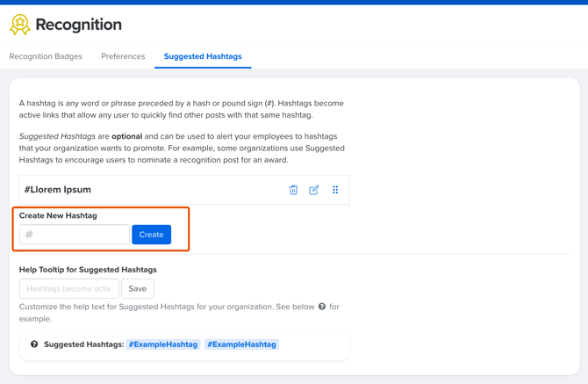Click into the help tooltip text field
The width and height of the screenshot is (588, 384).
click(69, 288)
